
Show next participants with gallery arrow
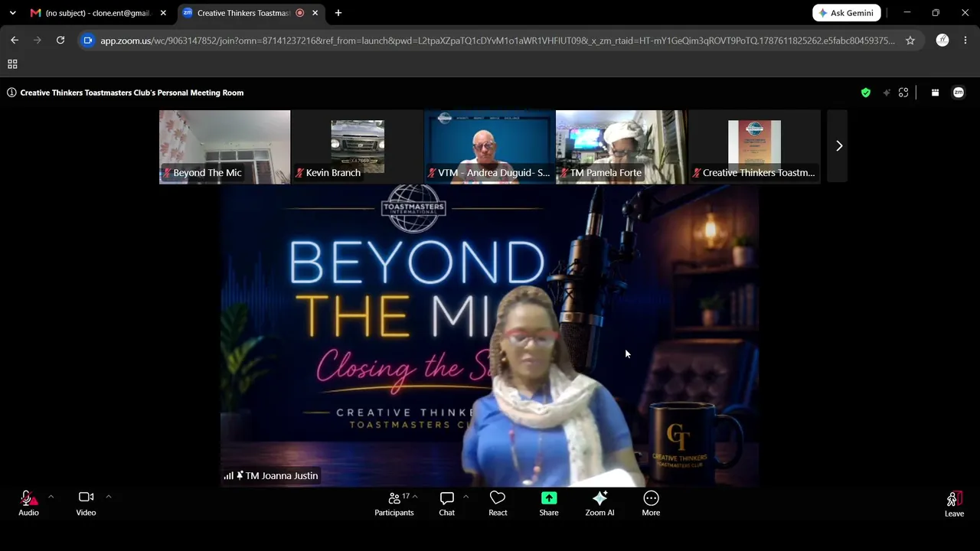click(839, 145)
